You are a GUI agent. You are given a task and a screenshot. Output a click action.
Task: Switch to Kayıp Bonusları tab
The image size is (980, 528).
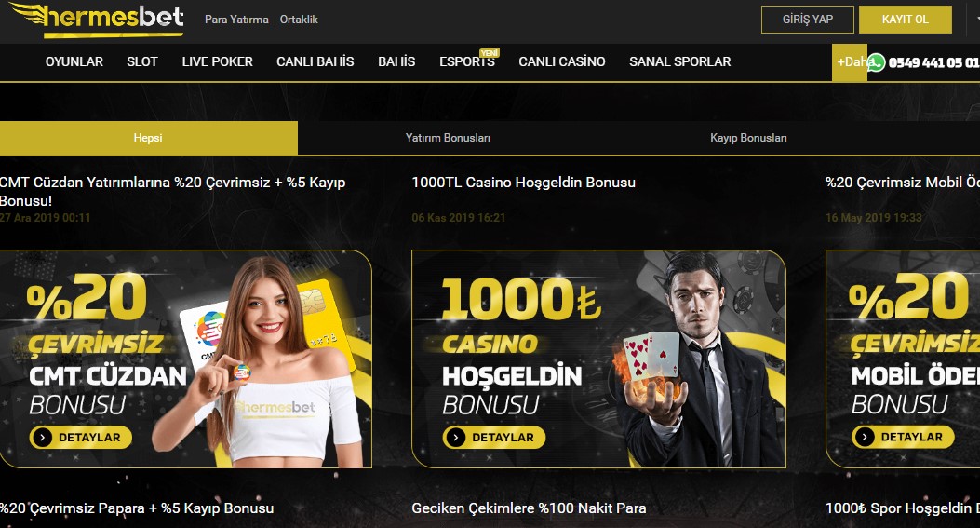click(748, 138)
